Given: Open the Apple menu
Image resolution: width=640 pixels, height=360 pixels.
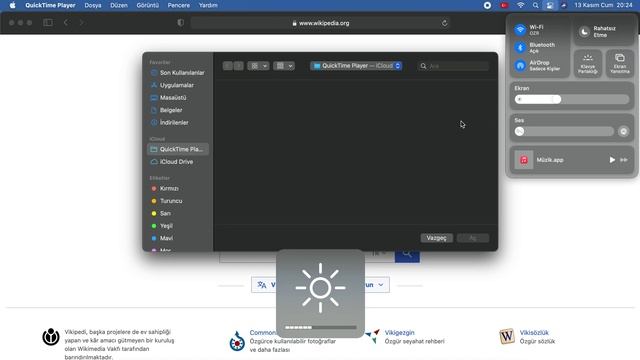Looking at the screenshot, I should (13, 5).
